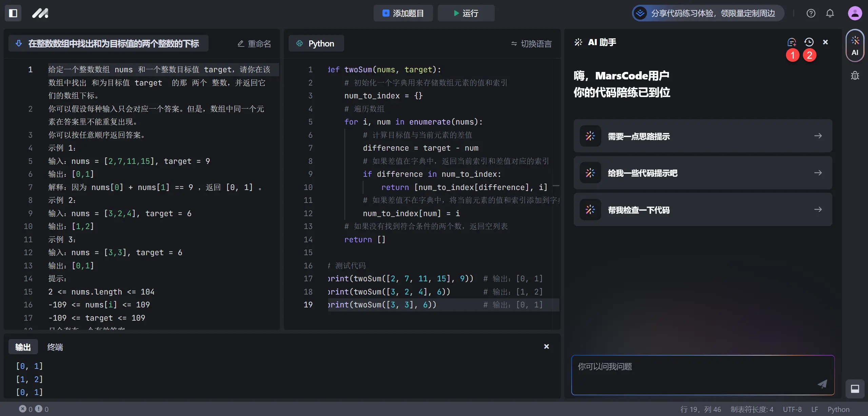This screenshot has height=416, width=868.
Task: Click the swap icon next to 切换语言
Action: [x=514, y=43]
